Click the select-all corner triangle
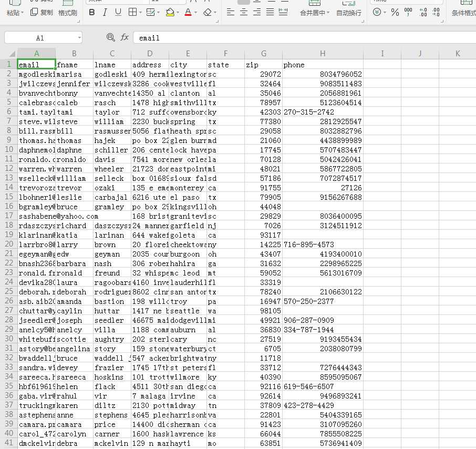476x449 pixels. click(12, 54)
